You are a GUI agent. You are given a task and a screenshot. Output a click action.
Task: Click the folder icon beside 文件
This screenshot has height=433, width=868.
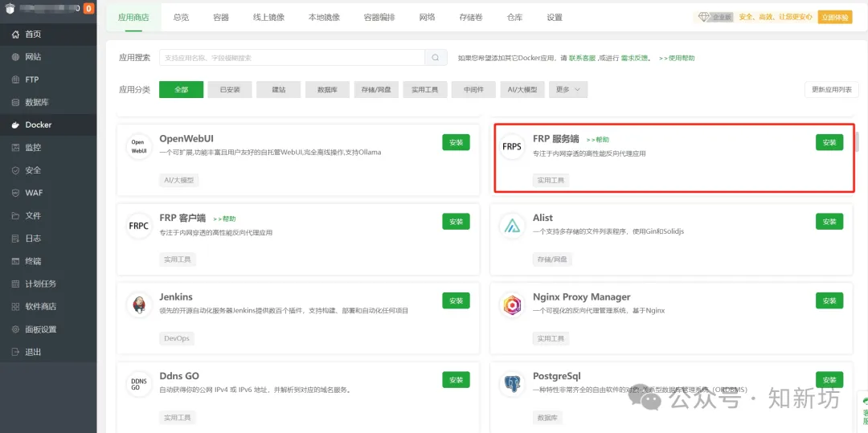(15, 215)
